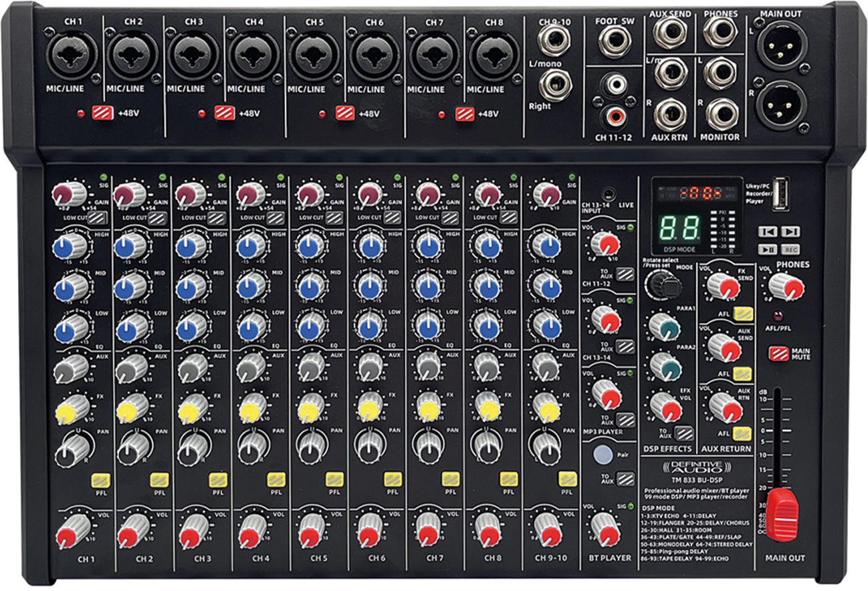Image resolution: width=868 pixels, height=591 pixels.
Task: Click the MAIN OUT L XLR connector
Action: click(x=782, y=45)
